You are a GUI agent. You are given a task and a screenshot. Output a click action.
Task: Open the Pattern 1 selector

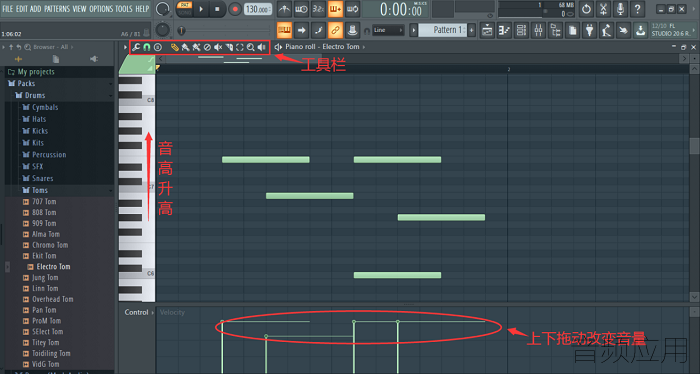(x=443, y=30)
